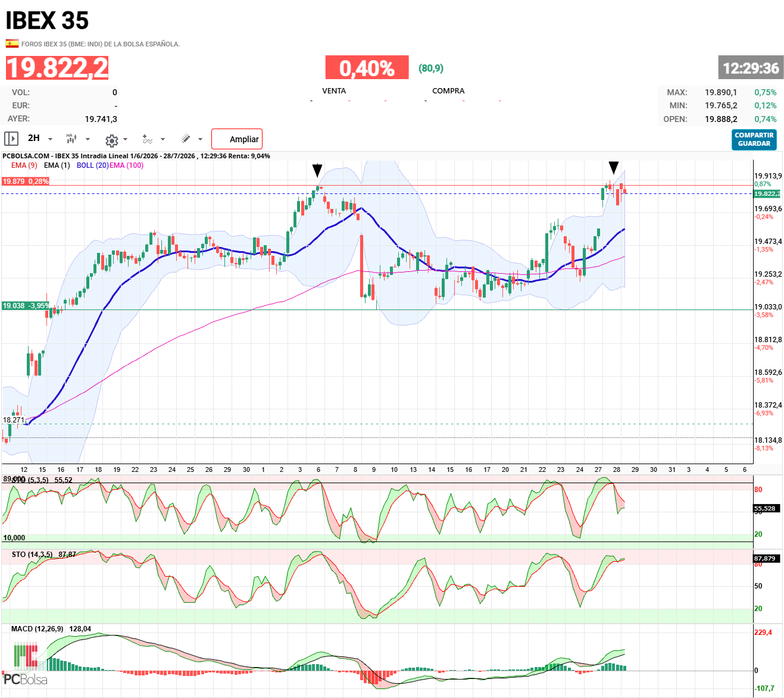Click the chart title PCBOLSA.COM header text

tap(136, 156)
